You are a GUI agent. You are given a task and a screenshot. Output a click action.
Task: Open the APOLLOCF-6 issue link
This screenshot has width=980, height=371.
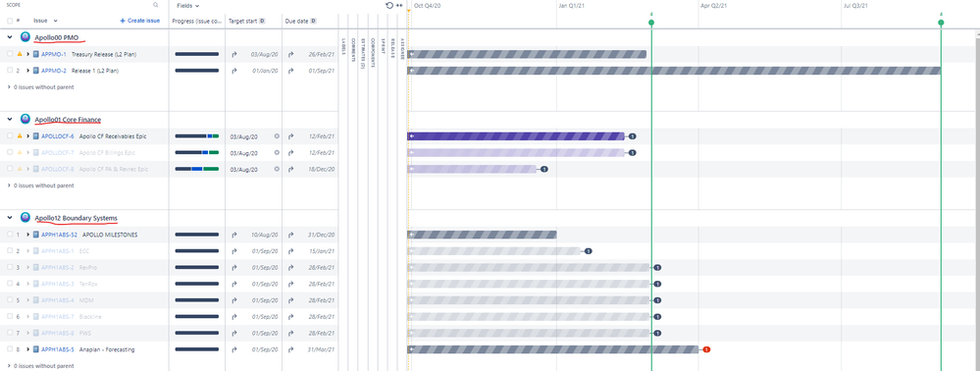[x=58, y=135]
